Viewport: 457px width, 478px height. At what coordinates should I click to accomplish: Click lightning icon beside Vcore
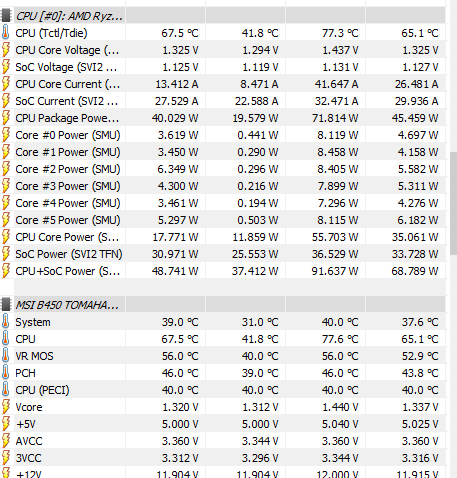(6, 407)
